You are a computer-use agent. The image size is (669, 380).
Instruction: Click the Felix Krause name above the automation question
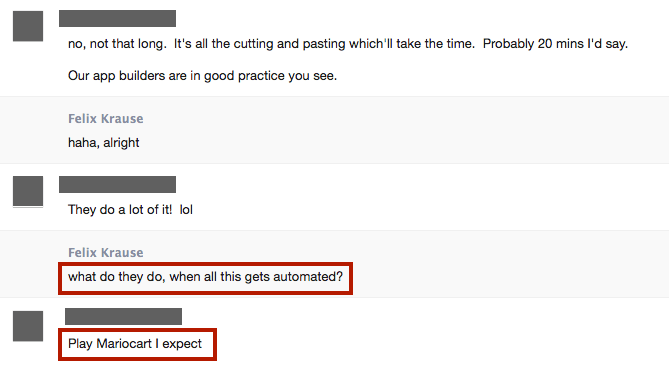coord(106,252)
